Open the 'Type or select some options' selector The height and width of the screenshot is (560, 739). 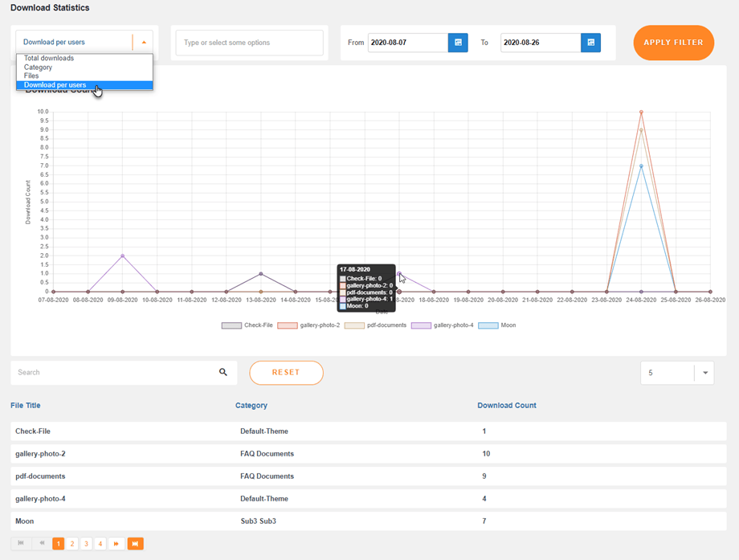[249, 43]
